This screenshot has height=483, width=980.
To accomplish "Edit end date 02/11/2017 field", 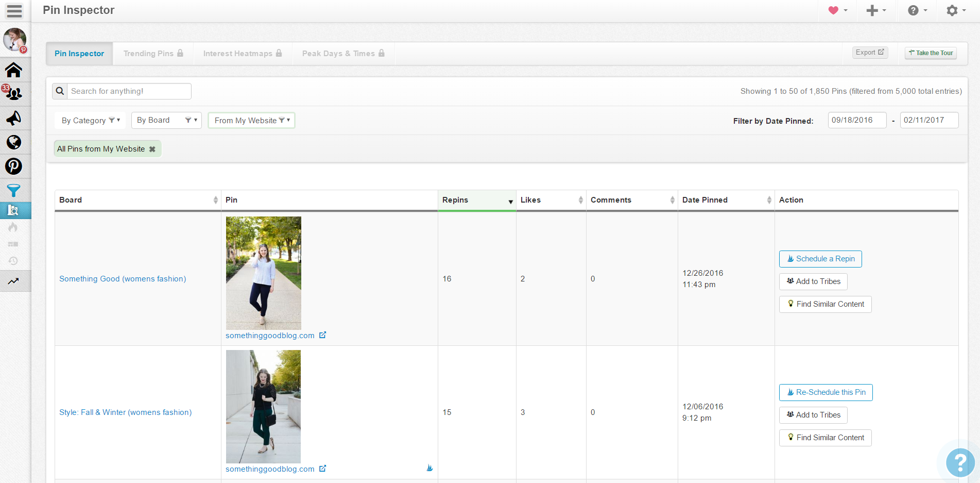I will (929, 120).
